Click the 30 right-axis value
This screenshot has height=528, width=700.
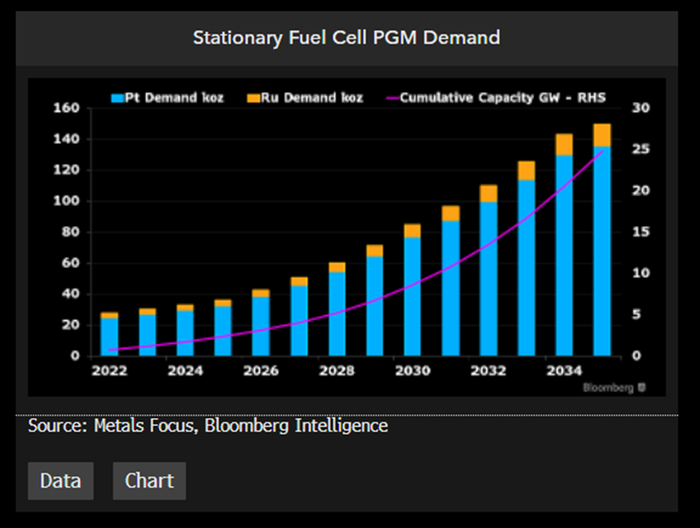tap(641, 108)
